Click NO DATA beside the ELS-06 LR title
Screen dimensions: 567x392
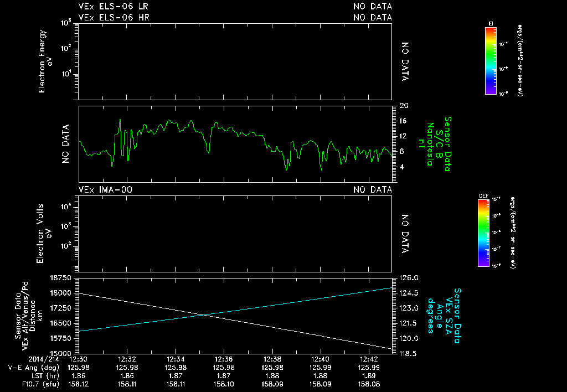coord(373,7)
